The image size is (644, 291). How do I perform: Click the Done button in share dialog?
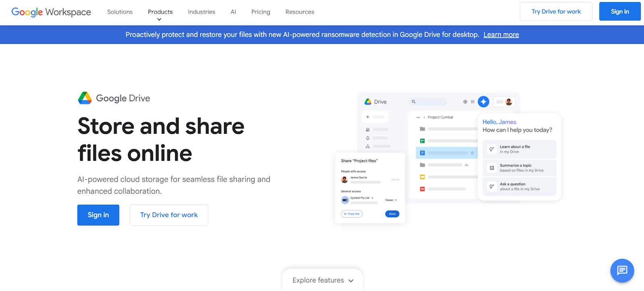(x=392, y=214)
